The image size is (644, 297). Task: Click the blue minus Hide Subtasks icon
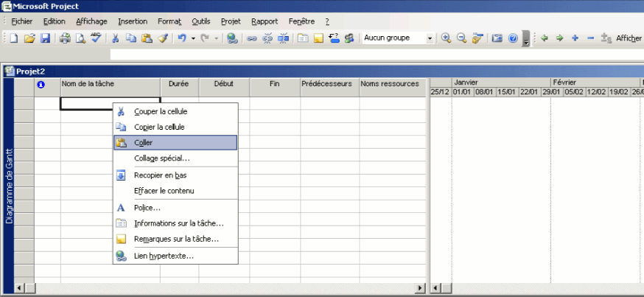point(591,38)
